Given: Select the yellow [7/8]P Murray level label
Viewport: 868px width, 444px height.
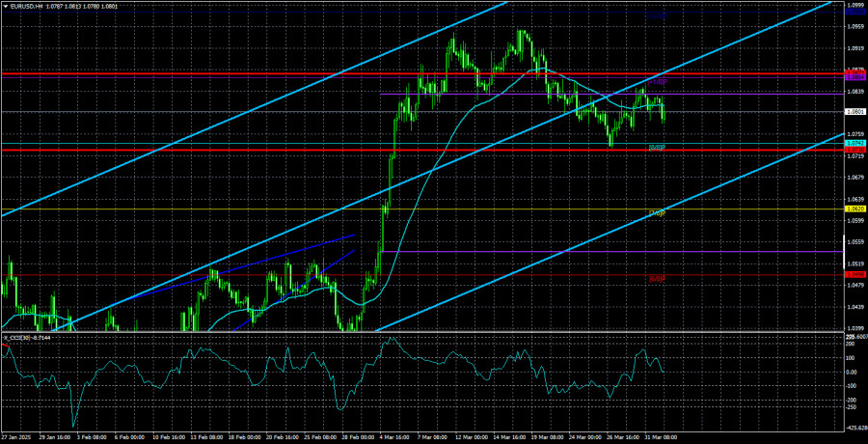Looking at the screenshot, I should point(657,213).
